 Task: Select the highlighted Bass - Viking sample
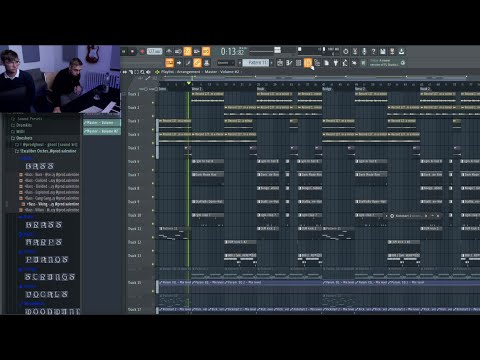[51, 204]
